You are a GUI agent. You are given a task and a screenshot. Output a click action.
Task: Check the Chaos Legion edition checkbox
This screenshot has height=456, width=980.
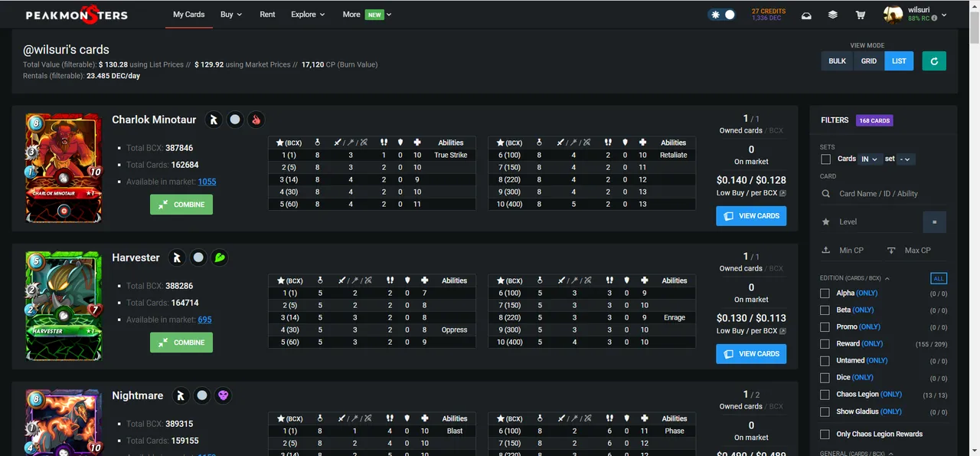[825, 395]
